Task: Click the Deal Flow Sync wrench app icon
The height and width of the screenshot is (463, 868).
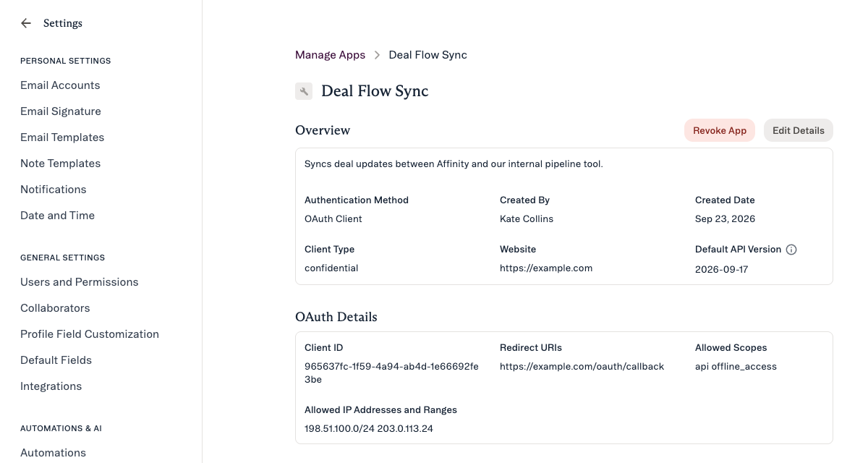Action: tap(304, 91)
